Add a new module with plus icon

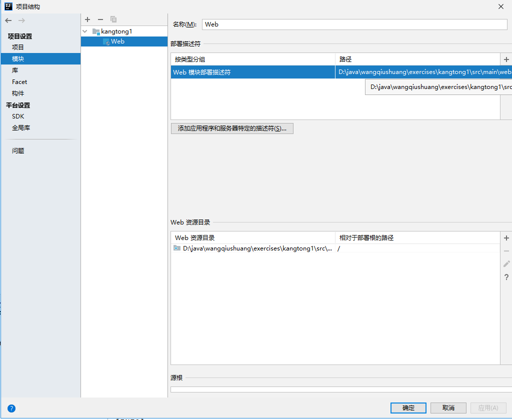coord(87,19)
